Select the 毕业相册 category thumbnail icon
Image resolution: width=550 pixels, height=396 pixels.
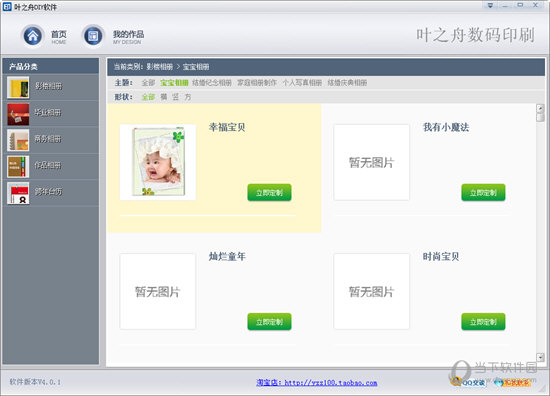point(18,114)
